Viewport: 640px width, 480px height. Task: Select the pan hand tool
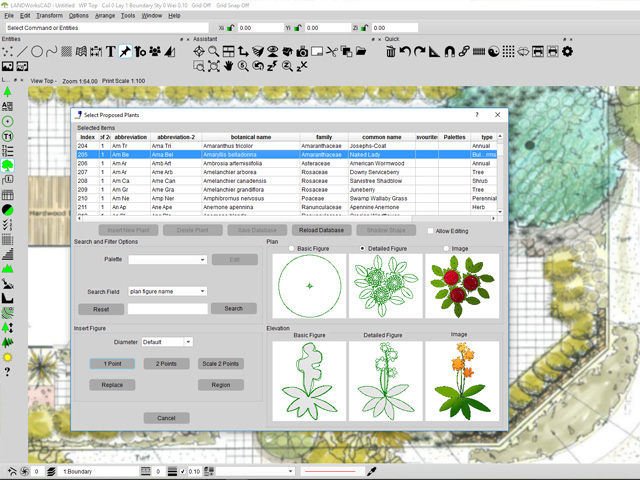click(x=228, y=66)
